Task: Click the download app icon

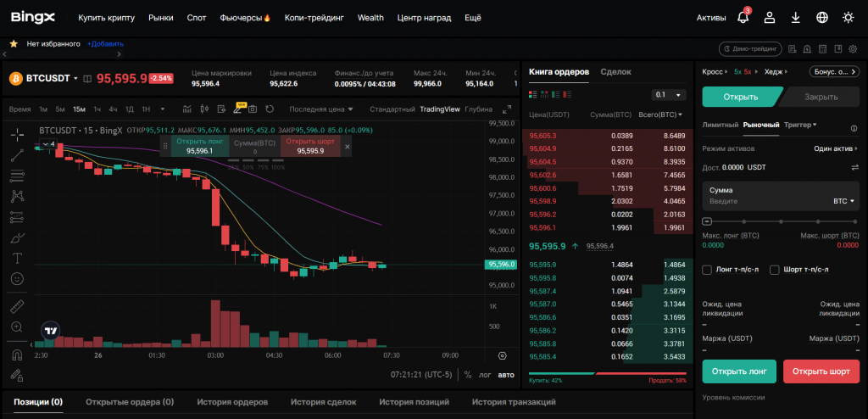Action: (795, 17)
